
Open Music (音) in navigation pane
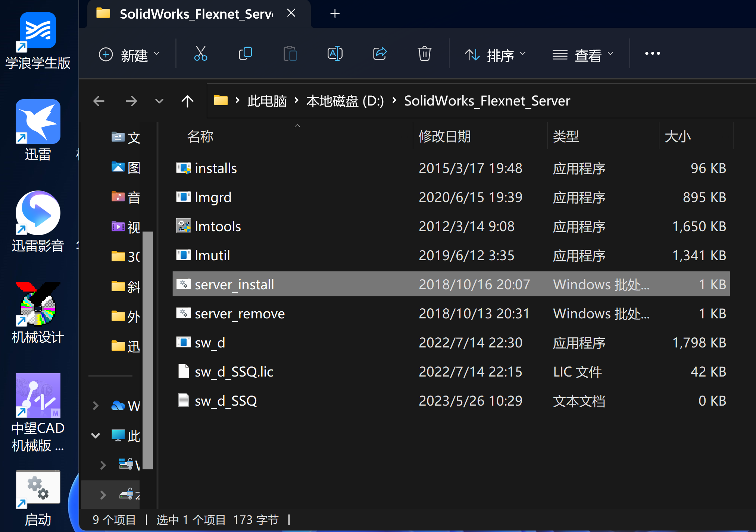tap(125, 197)
